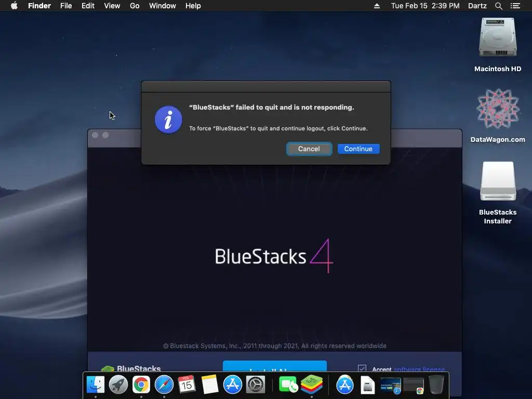Screen dimensions: 532x399
Task: Open minimized Safari window thumbnail in dock
Action: point(391,386)
